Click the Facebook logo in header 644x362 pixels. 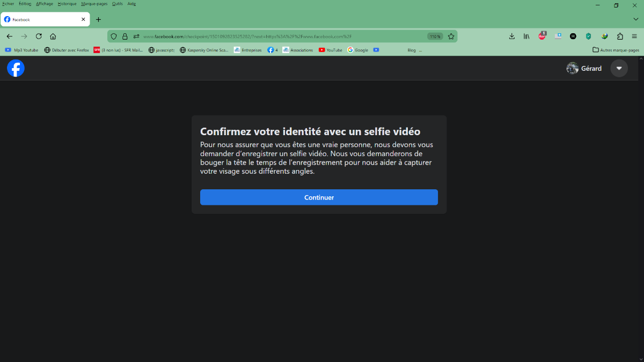16,68
